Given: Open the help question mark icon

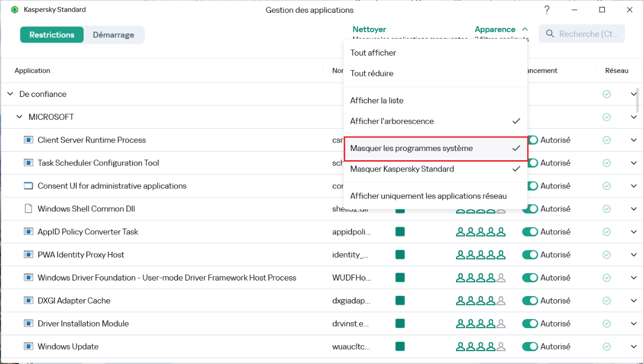Looking at the screenshot, I should pyautogui.click(x=547, y=10).
